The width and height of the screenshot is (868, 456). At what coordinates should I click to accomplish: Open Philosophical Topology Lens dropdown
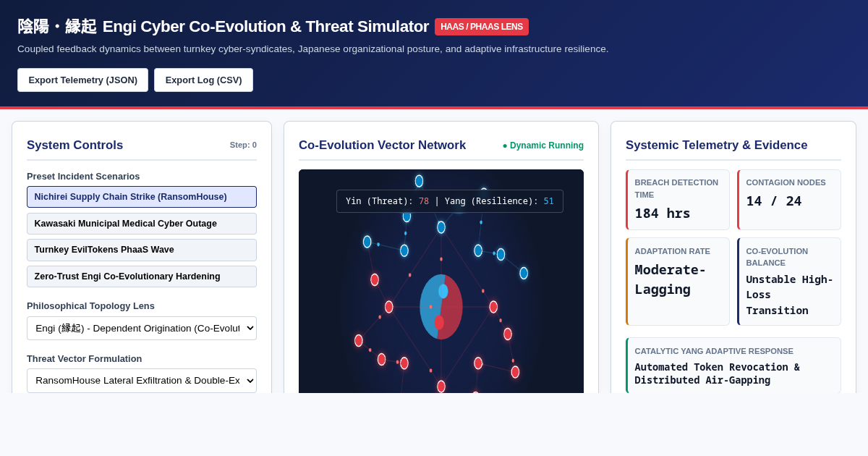[142, 328]
